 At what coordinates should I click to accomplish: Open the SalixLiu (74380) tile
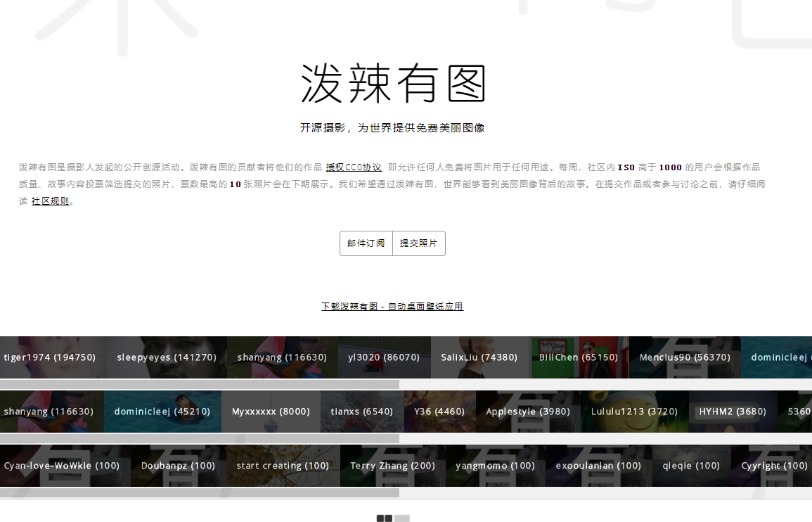coord(479,357)
